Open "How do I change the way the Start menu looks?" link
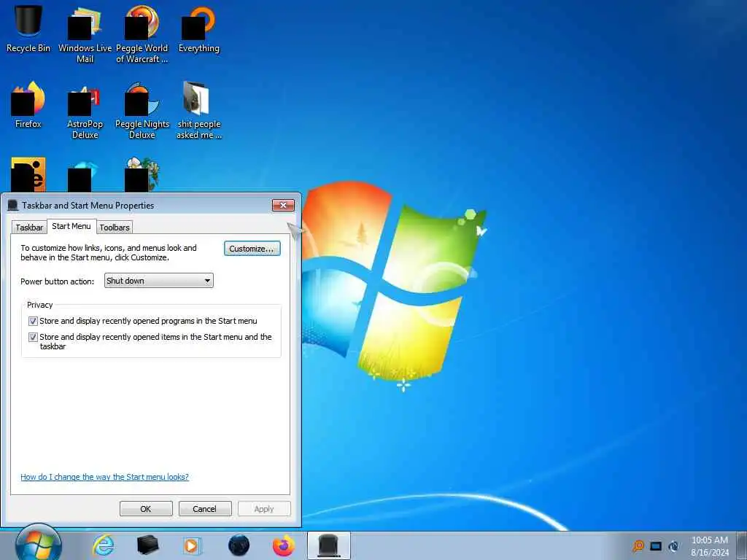The width and height of the screenshot is (747, 560). point(104,477)
